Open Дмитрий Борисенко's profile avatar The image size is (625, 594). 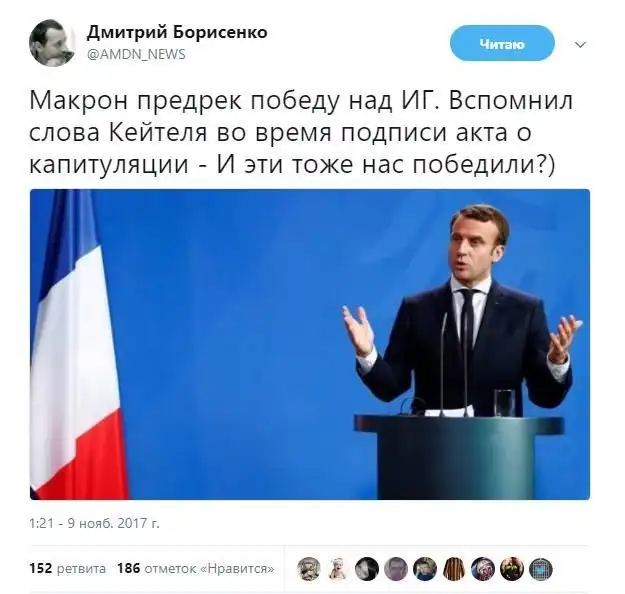52,43
